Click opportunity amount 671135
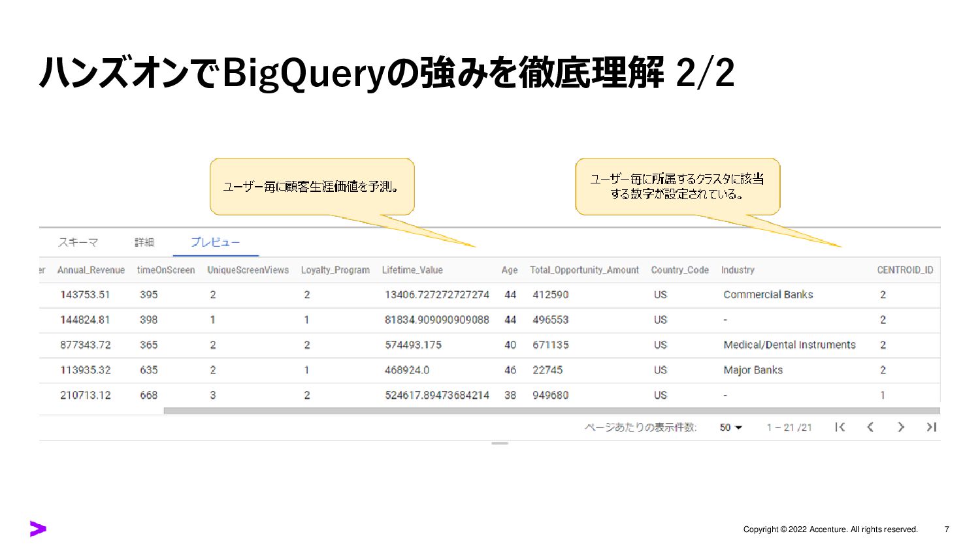Screen dimensions: 980x551 (551, 345)
